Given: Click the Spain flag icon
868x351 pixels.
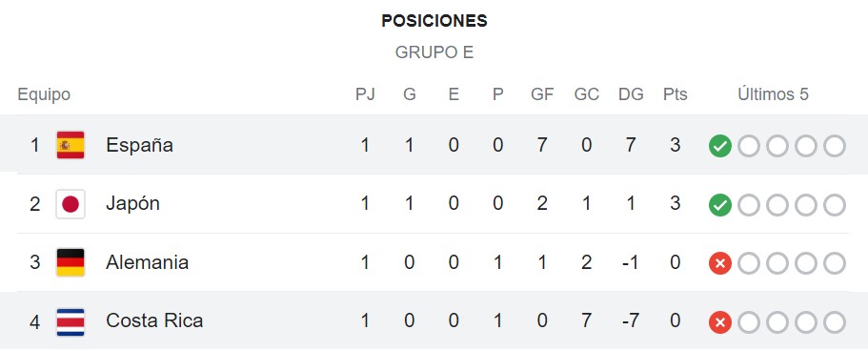Looking at the screenshot, I should click(71, 145).
